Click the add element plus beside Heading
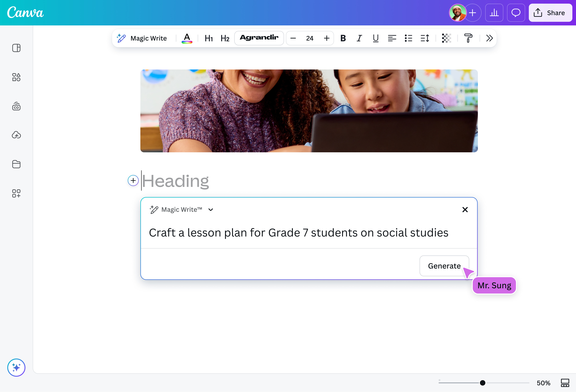 [x=133, y=180]
